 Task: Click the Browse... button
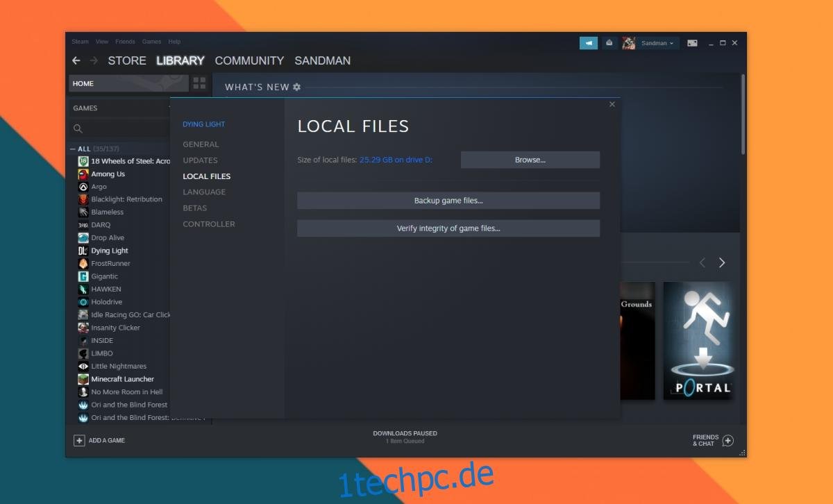coord(530,160)
